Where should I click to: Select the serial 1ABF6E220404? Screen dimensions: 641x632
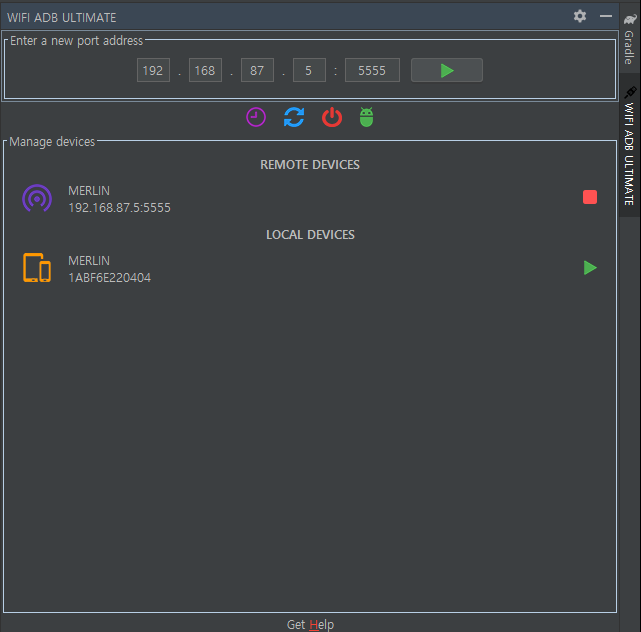(110, 278)
